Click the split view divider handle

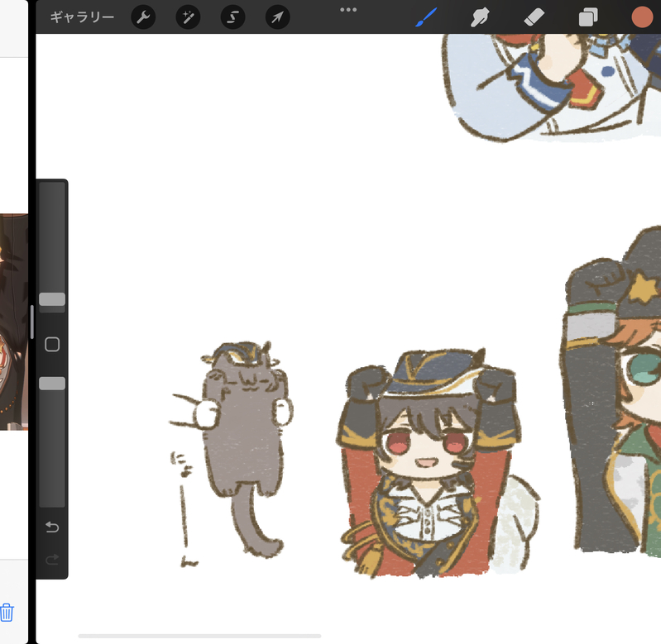tap(32, 322)
